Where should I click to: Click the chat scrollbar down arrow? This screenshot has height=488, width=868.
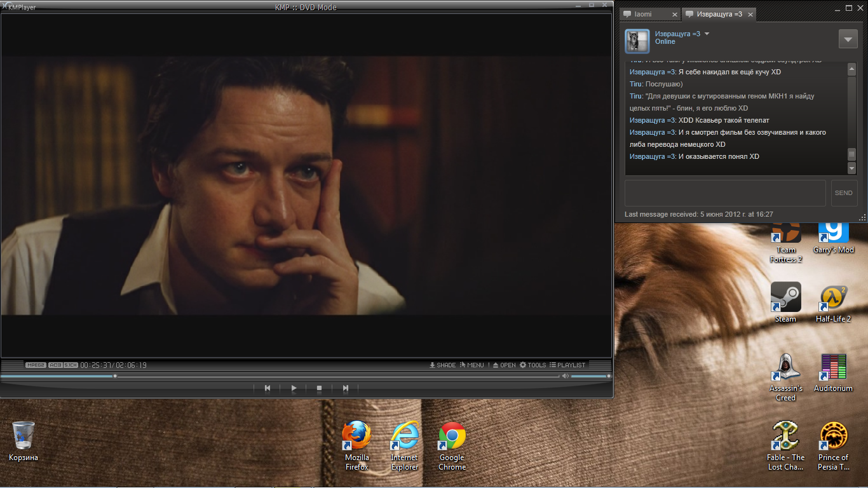[x=852, y=168]
